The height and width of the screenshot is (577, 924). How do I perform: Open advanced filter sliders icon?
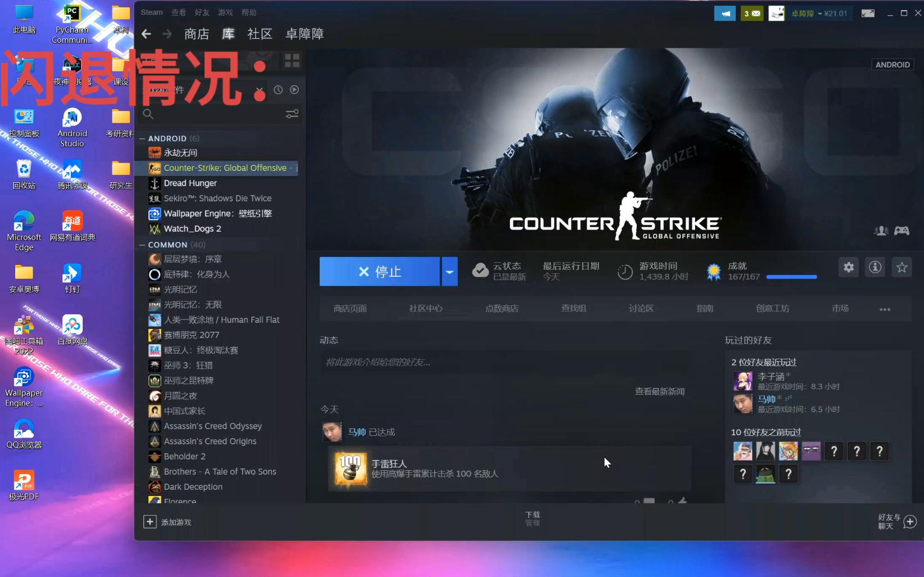(292, 114)
